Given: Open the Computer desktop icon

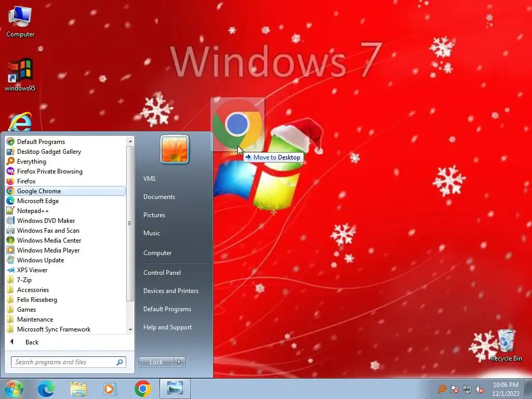Looking at the screenshot, I should (x=20, y=22).
